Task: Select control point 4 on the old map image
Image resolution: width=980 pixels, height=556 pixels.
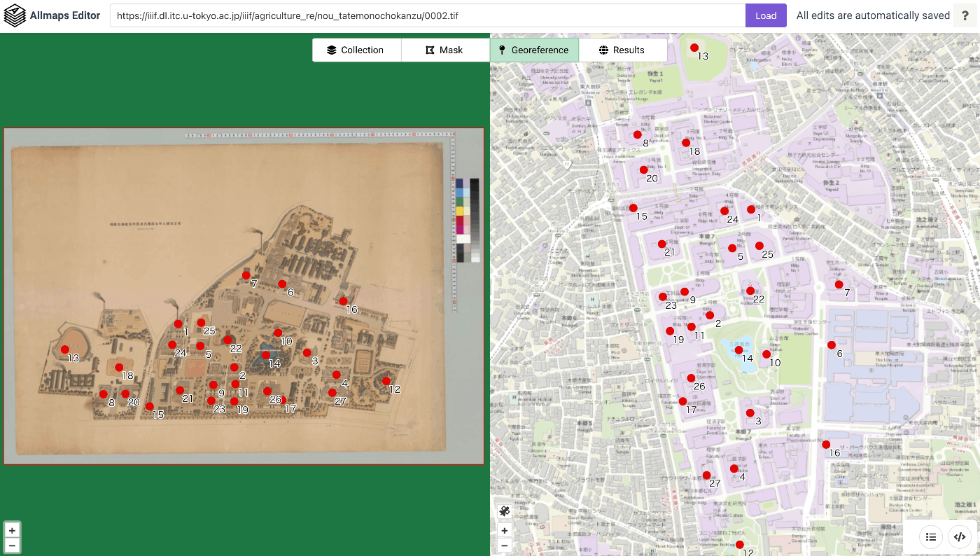Action: (x=337, y=375)
